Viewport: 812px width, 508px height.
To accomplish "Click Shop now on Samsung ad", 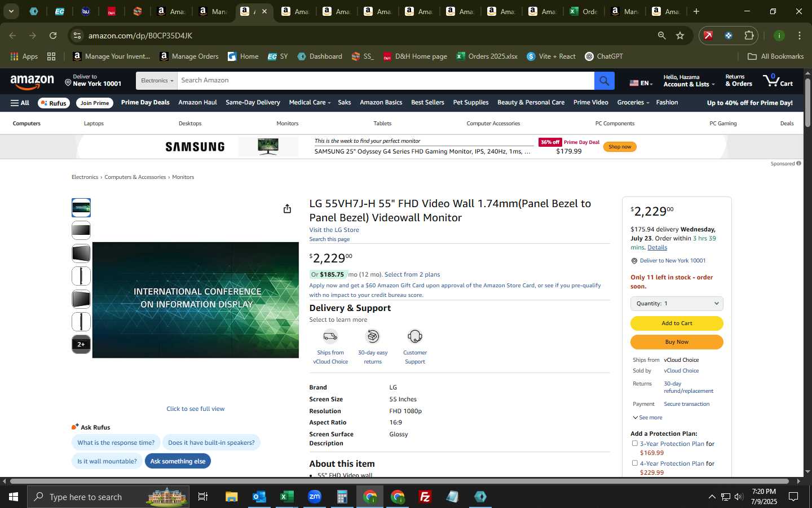I will tap(620, 147).
